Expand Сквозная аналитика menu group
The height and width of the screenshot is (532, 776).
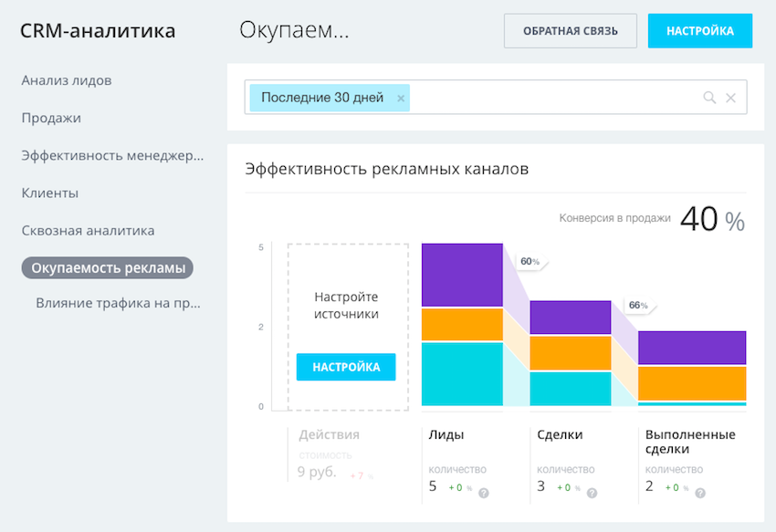point(88,231)
